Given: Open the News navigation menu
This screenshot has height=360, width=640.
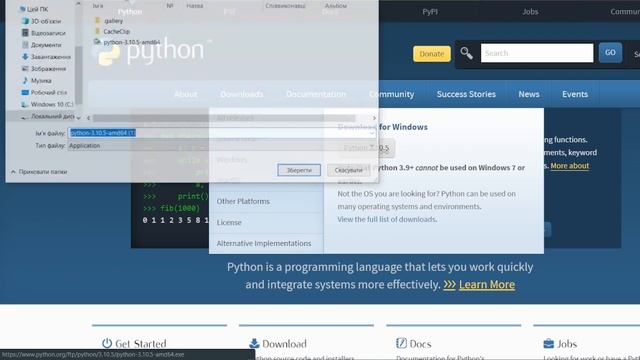Looking at the screenshot, I should 529,94.
